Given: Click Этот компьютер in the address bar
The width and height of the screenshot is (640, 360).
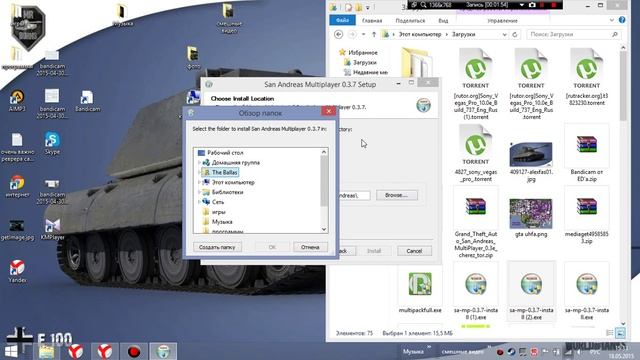Looking at the screenshot, I should [x=420, y=34].
